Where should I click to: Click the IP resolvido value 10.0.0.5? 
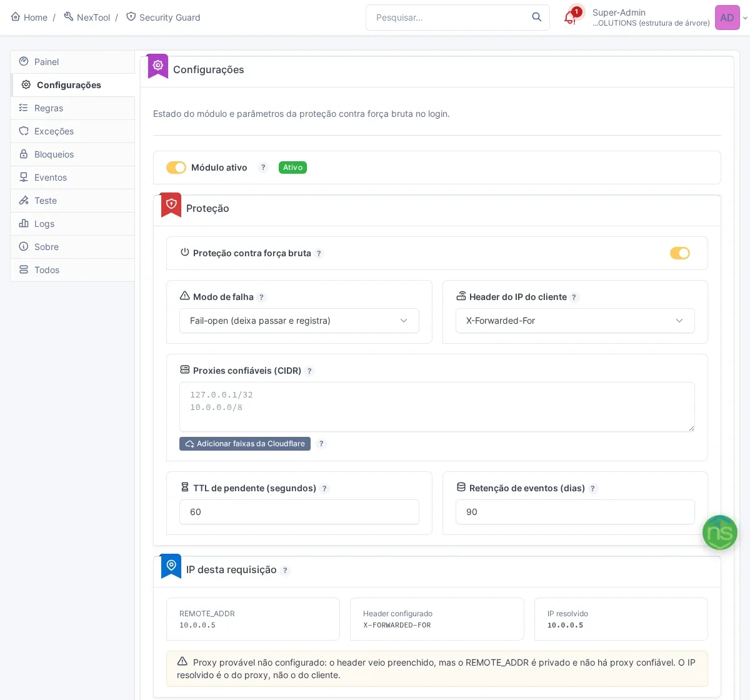click(x=565, y=625)
